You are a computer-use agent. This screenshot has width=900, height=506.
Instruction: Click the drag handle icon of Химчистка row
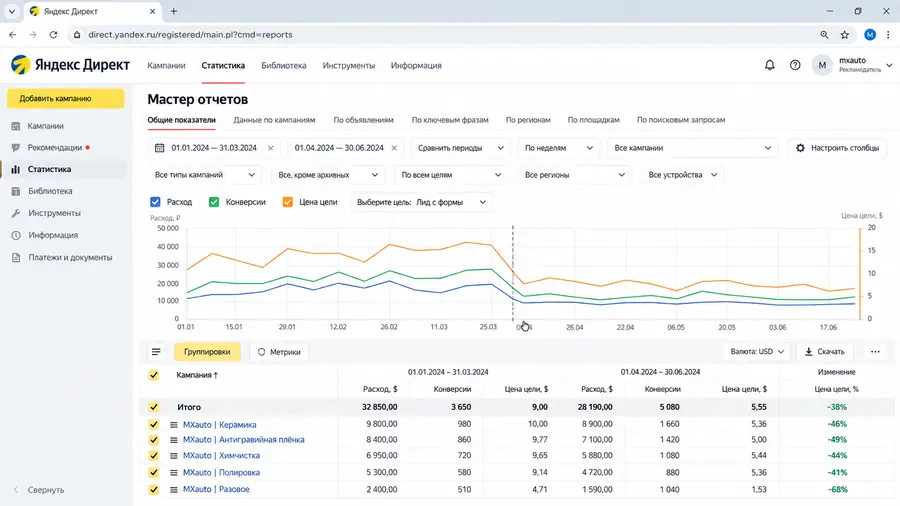pos(174,456)
